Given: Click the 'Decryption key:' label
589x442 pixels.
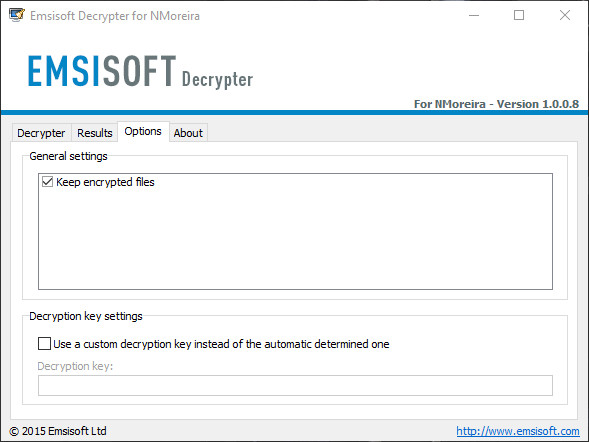Looking at the screenshot, I should point(75,366).
